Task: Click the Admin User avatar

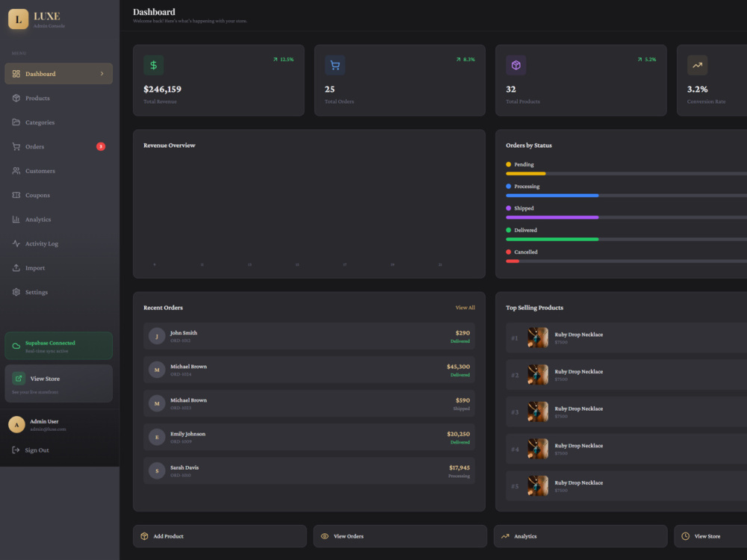Action: click(16, 425)
